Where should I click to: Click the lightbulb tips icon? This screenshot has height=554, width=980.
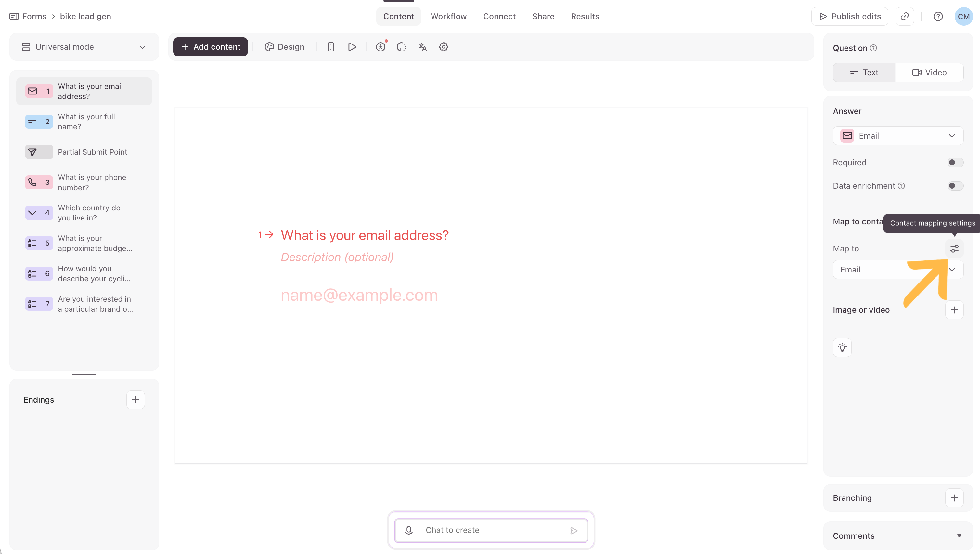(x=842, y=347)
